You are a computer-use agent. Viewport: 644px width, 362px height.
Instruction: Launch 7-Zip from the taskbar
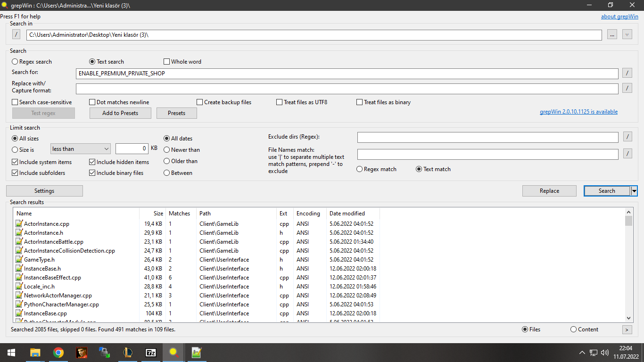tap(151, 353)
